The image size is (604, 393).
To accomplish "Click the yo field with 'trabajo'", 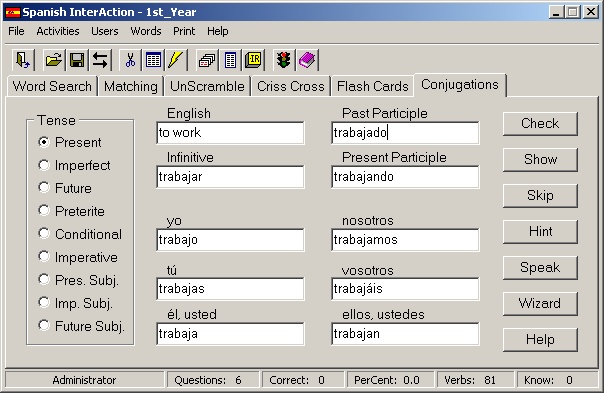I will coord(230,240).
